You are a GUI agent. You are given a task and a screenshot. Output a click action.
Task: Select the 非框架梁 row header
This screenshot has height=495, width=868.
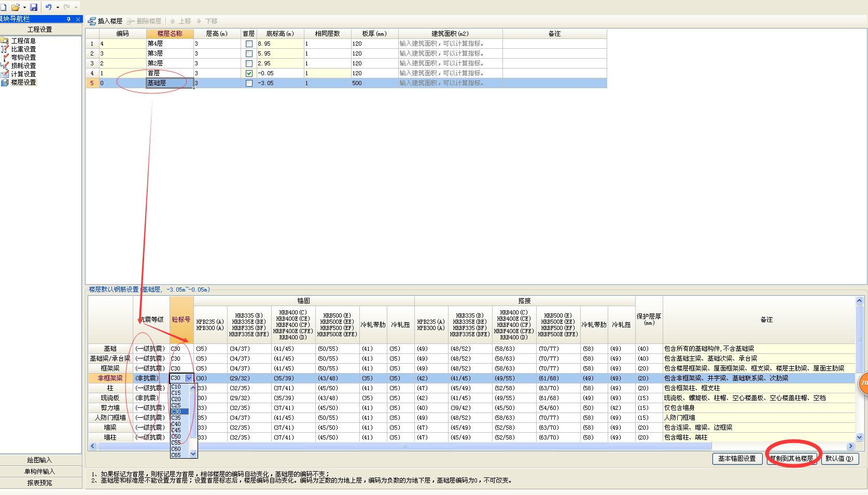[x=110, y=378]
